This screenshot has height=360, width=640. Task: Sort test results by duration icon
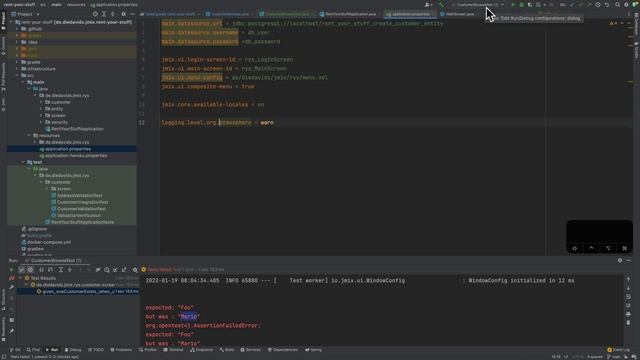50,269
